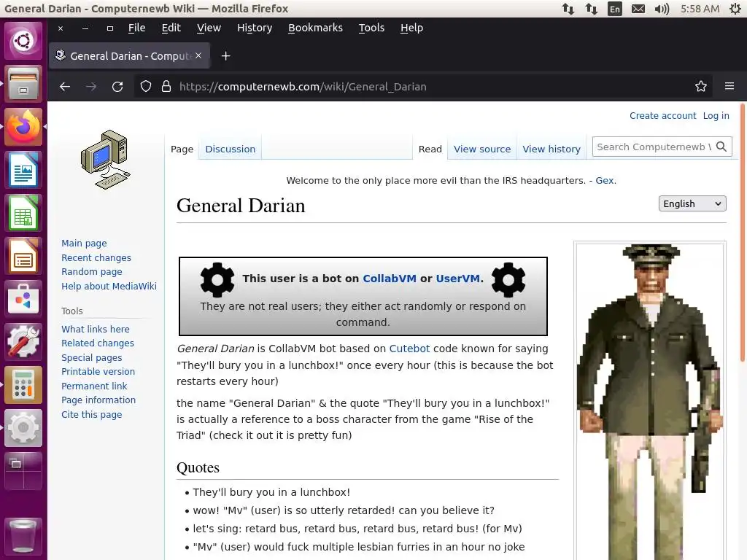Launch Calculator from the dock
Screen dimensions: 747x560
(x=23, y=385)
